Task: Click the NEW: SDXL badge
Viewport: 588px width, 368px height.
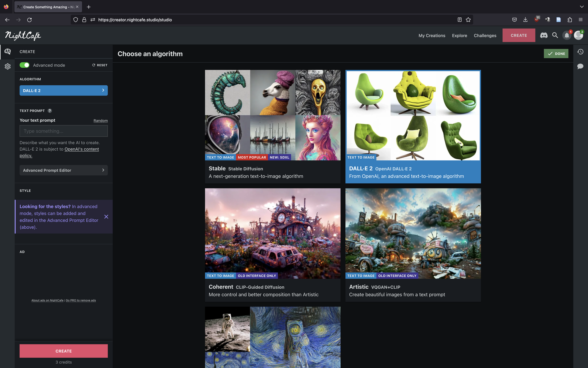Action: (x=279, y=157)
